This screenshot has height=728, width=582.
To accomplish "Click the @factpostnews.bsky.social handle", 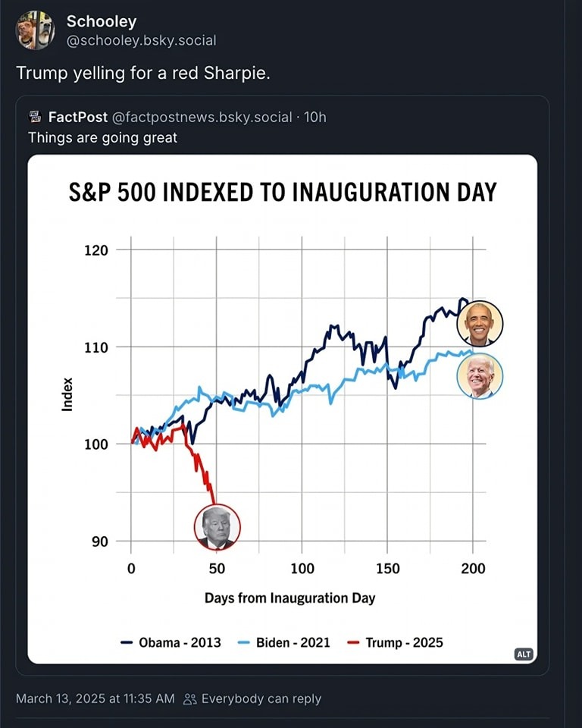I will (x=202, y=117).
